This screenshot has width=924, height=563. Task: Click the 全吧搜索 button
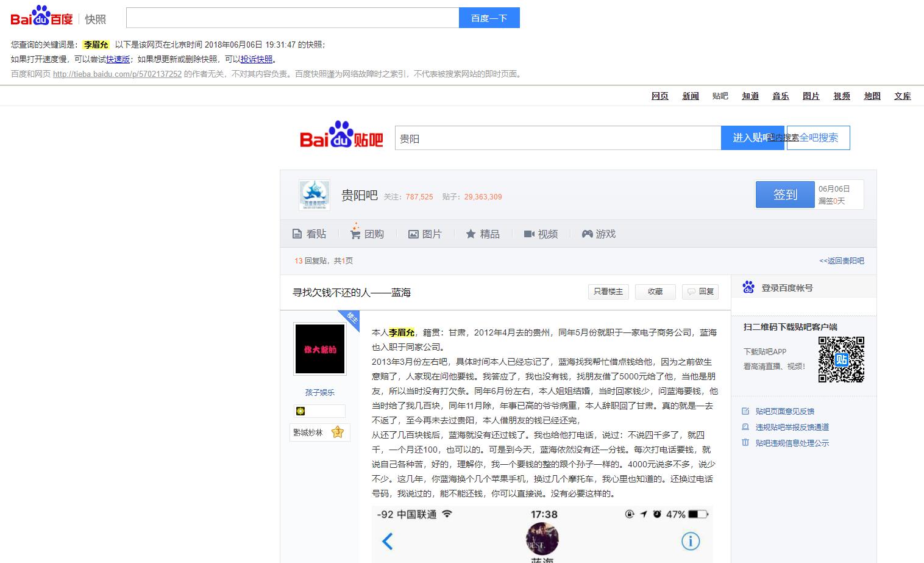click(x=819, y=138)
